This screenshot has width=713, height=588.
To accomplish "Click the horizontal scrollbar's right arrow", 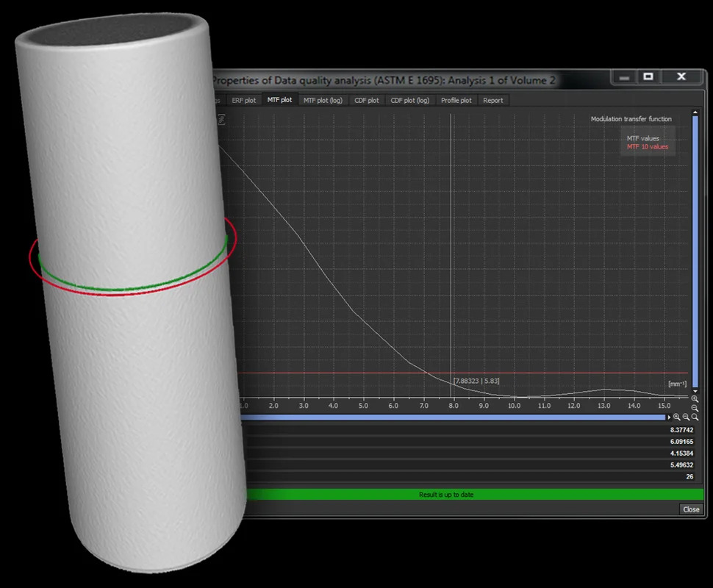I will [668, 417].
